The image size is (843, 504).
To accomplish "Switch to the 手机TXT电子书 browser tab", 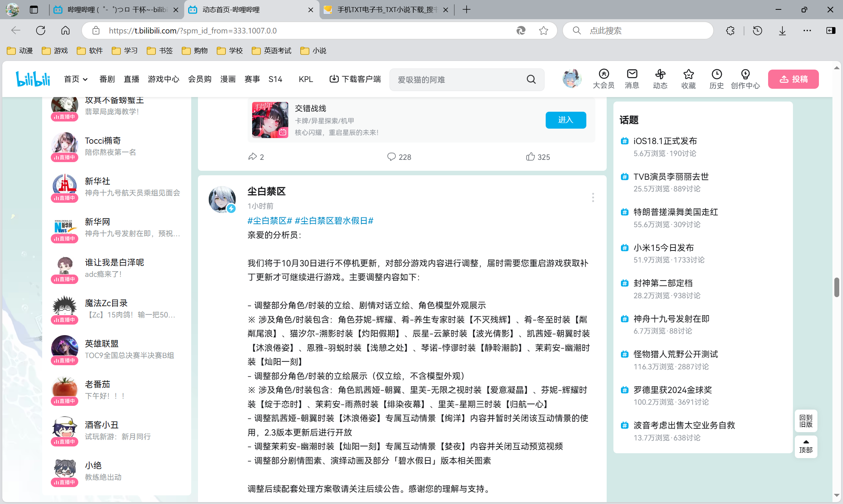I will (x=387, y=10).
